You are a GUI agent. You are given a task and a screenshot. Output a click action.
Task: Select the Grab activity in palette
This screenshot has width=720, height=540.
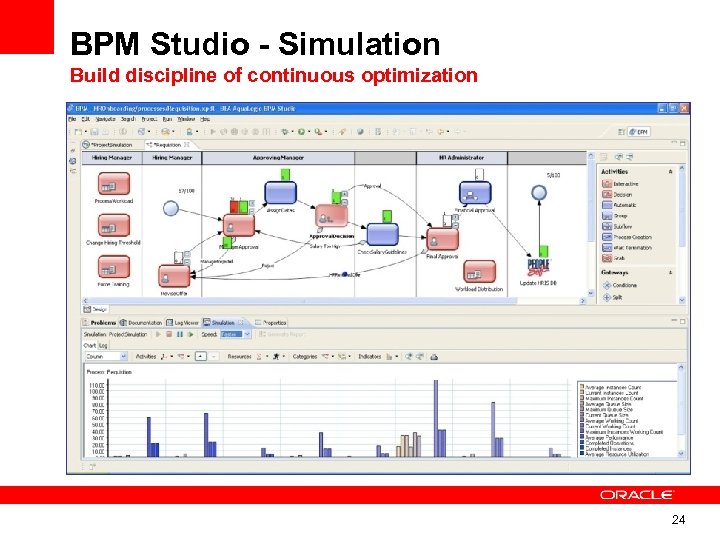pos(613,258)
